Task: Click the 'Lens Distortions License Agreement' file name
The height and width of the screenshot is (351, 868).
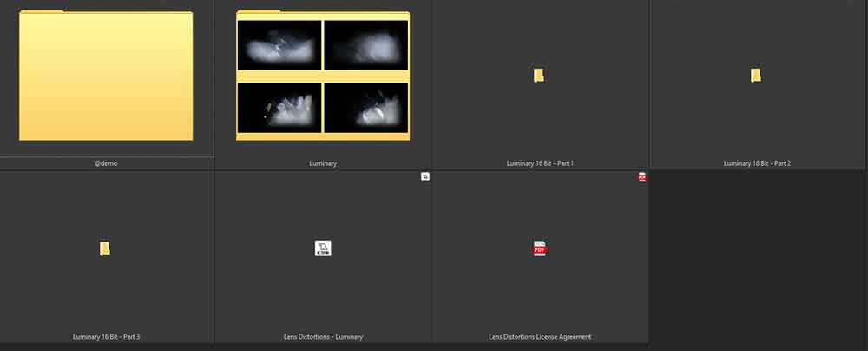Action: (x=540, y=336)
